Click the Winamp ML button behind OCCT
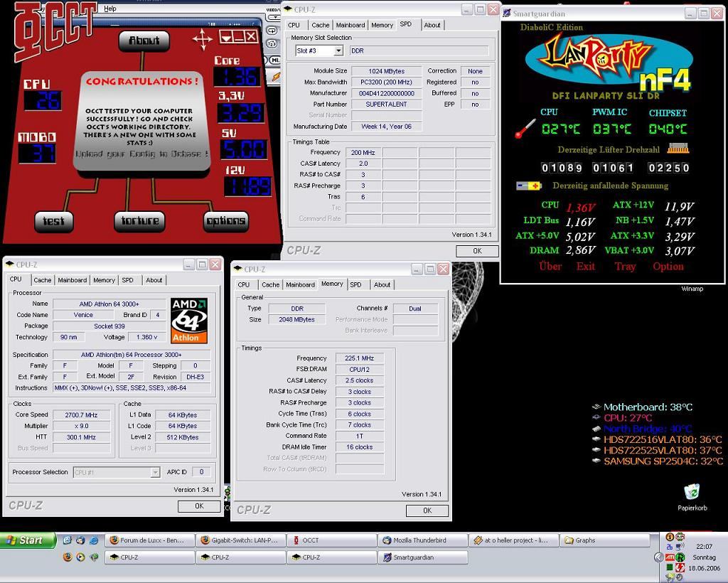 click(275, 60)
